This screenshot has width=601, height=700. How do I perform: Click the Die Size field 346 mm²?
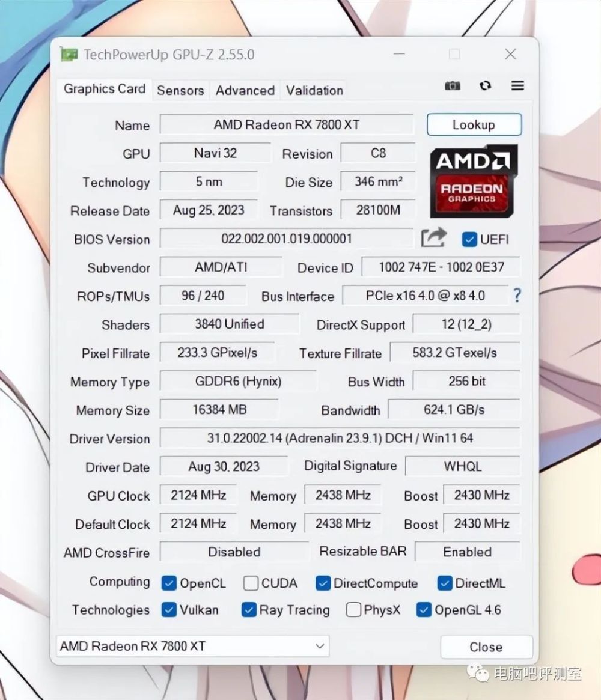coord(378,181)
